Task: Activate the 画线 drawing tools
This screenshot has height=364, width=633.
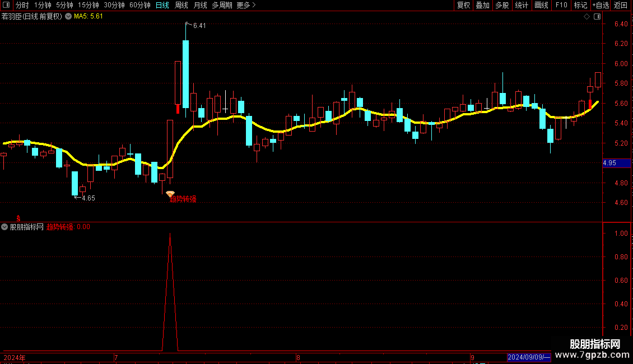Action: (541, 5)
